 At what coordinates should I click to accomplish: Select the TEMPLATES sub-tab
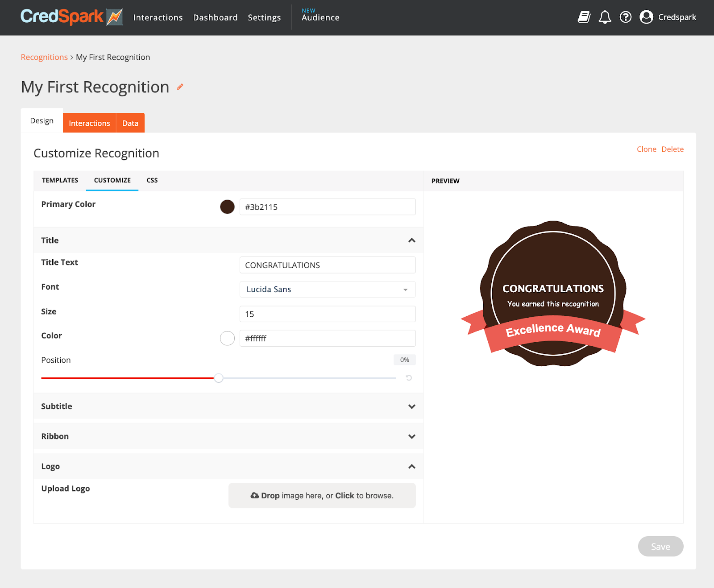click(x=60, y=180)
